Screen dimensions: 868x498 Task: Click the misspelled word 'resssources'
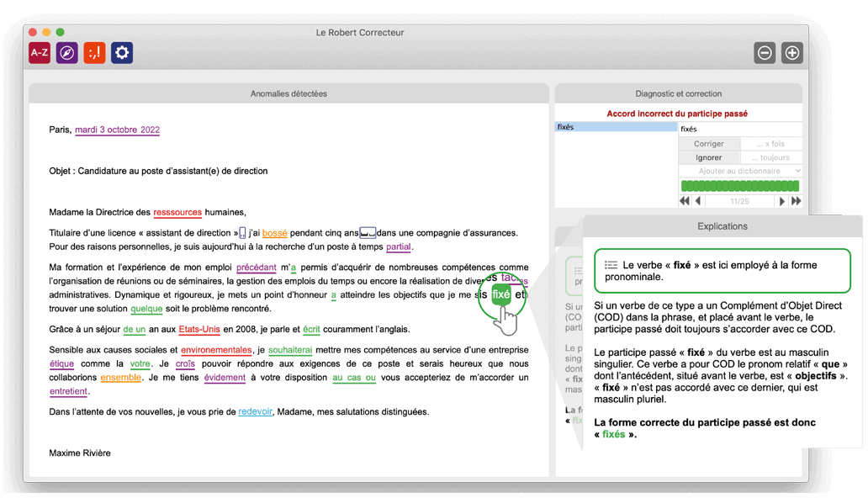(x=177, y=212)
